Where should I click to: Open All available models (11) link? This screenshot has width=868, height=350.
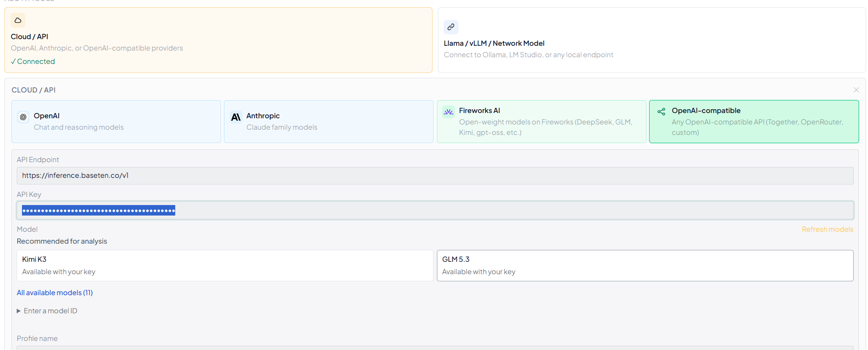click(x=55, y=293)
